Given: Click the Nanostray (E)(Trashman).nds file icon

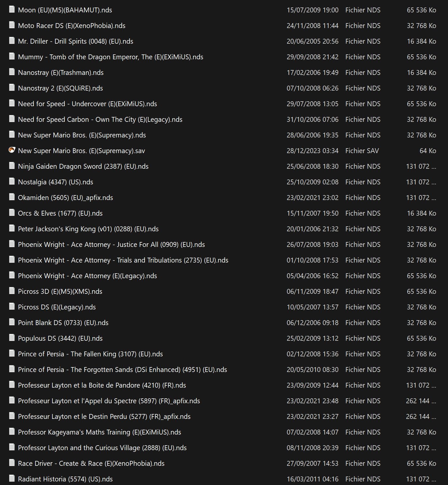Looking at the screenshot, I should 12,72.
